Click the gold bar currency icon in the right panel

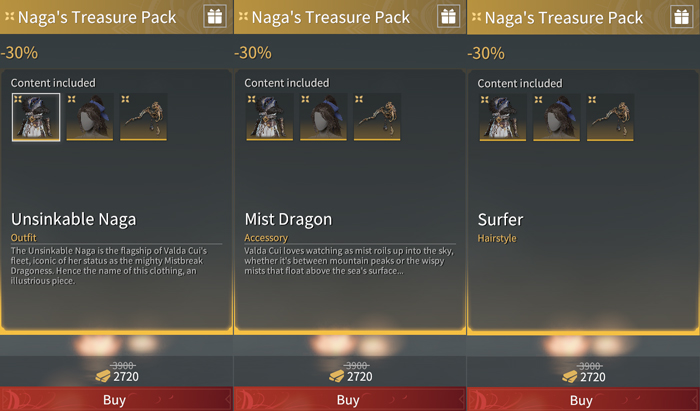[x=570, y=377]
